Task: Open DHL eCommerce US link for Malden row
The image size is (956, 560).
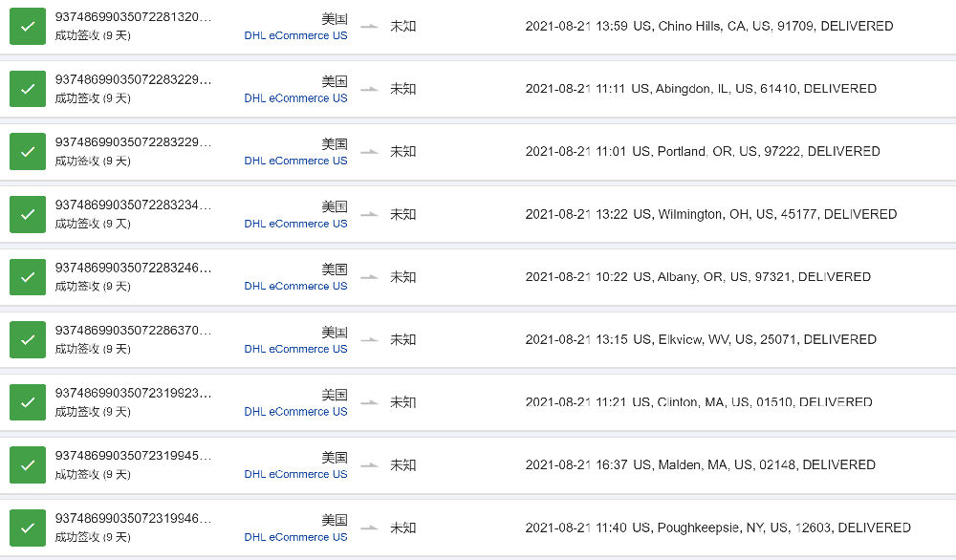Action: (295, 474)
